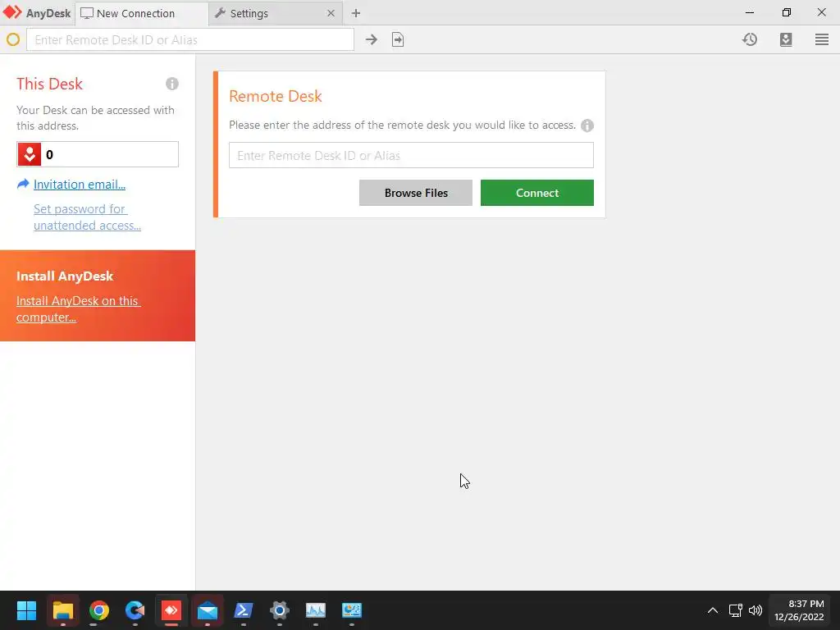Launch Google Chrome from taskbar
840x630 pixels.
(98, 610)
